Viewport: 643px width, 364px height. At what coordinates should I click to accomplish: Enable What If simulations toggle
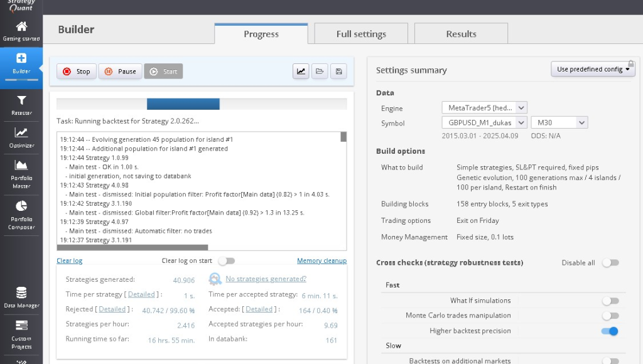pos(610,301)
